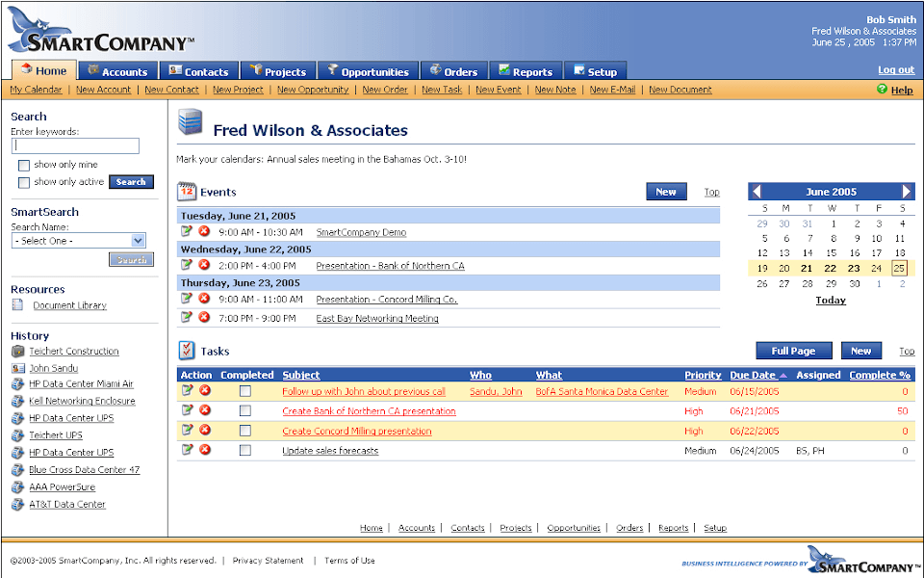Enable 'show only mine' checkbox
The height and width of the screenshot is (578, 924).
tap(23, 165)
